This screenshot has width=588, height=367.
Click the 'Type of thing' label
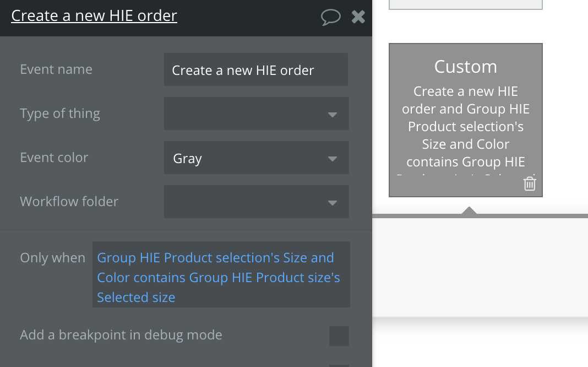pos(60,114)
